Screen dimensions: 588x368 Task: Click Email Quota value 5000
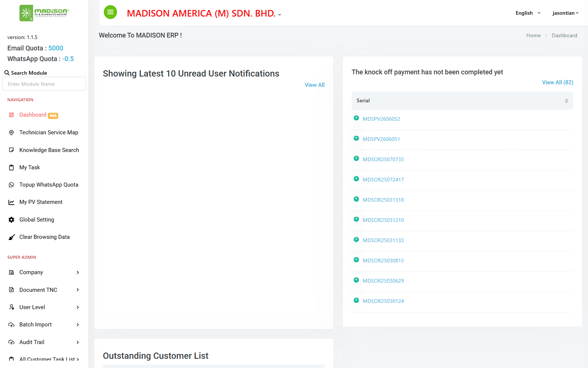click(x=56, y=48)
